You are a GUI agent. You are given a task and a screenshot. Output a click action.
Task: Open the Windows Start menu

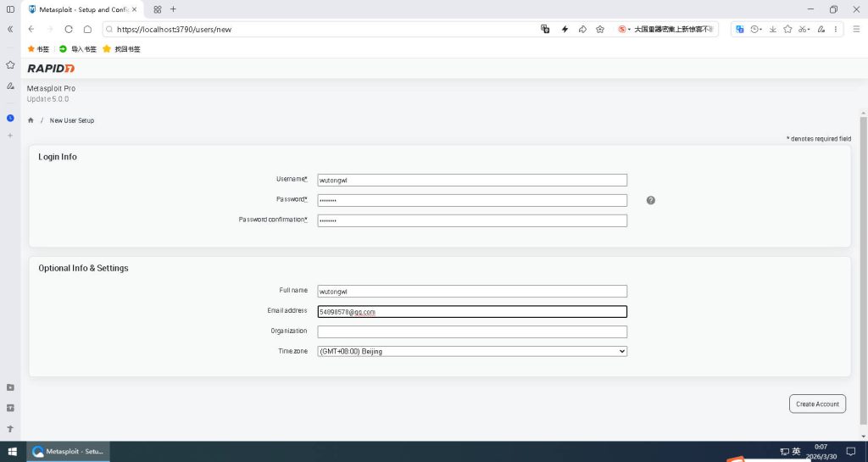[x=12, y=451]
